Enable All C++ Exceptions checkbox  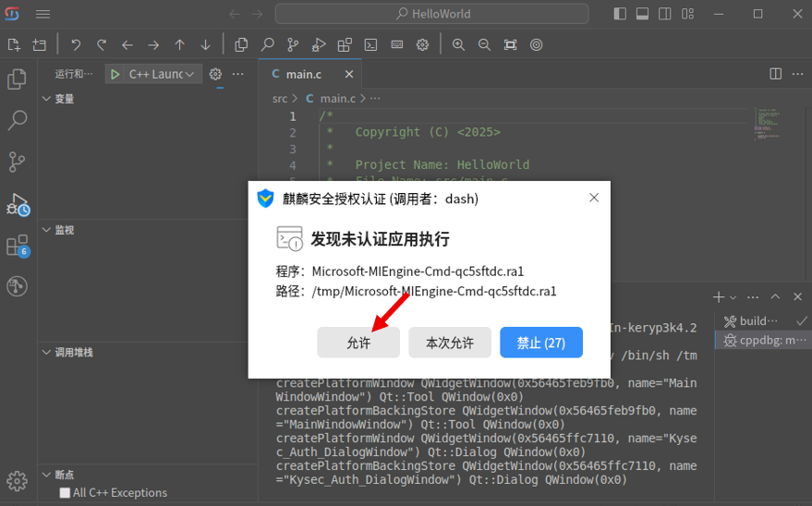click(x=65, y=492)
